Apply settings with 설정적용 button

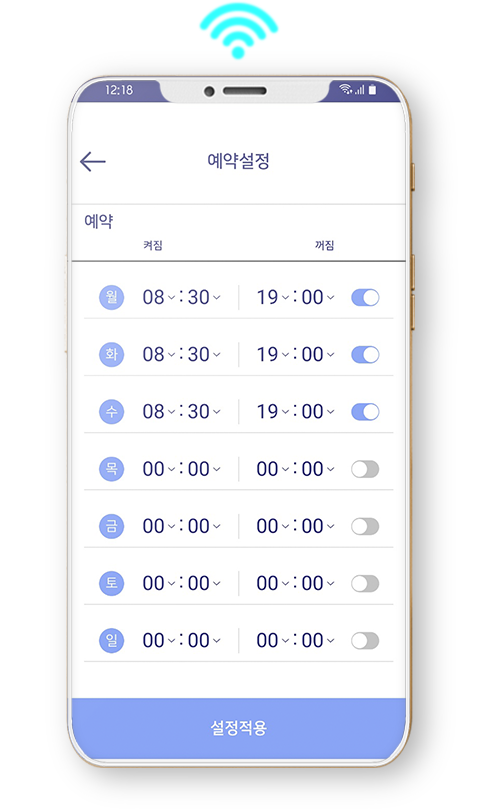(239, 728)
